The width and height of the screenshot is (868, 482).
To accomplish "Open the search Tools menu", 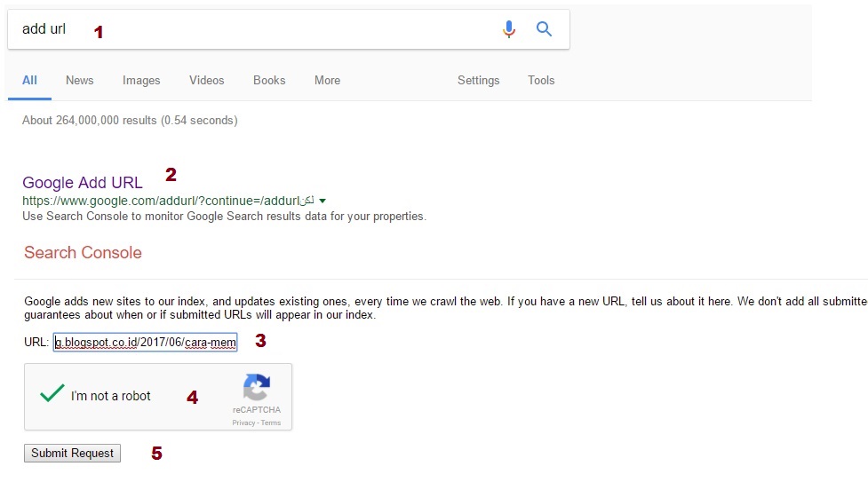I will tap(541, 80).
